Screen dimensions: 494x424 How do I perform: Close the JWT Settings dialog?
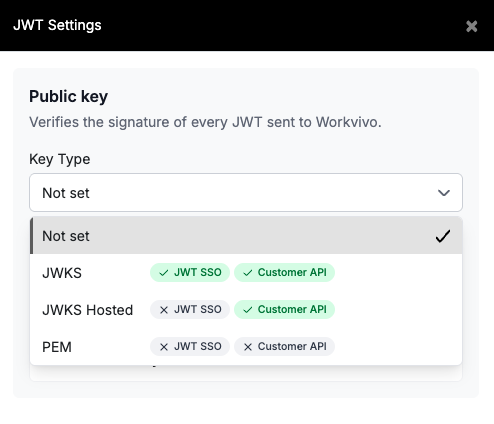click(x=472, y=26)
